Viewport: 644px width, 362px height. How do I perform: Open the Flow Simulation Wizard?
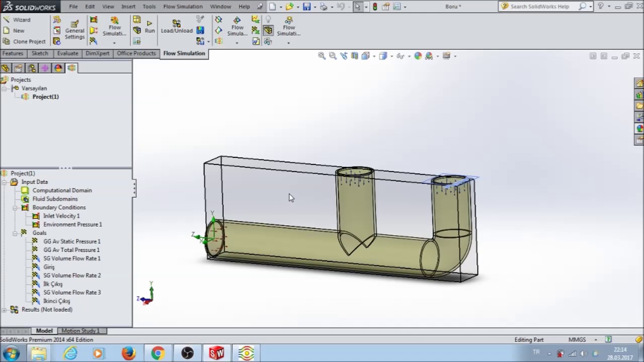coord(17,20)
